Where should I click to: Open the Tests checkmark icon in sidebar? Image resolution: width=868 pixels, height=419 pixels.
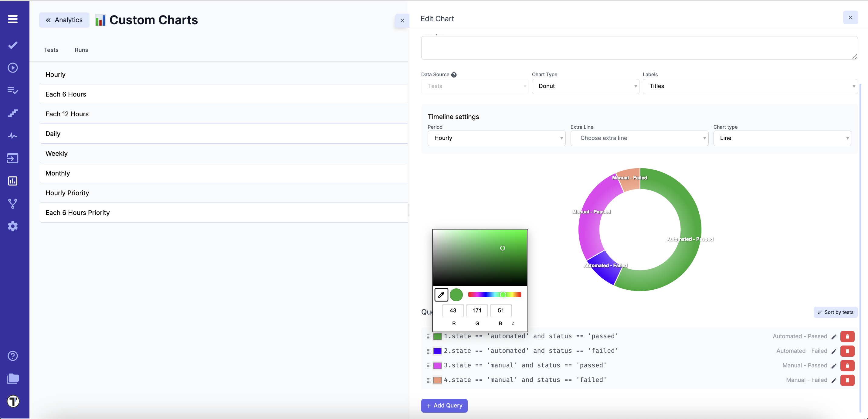[x=12, y=45]
